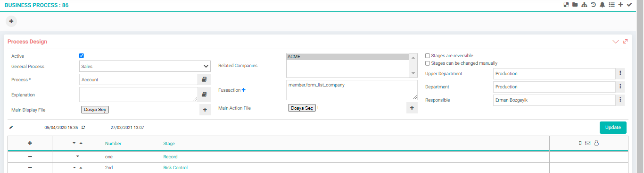Click the notification bell icon

point(602,5)
